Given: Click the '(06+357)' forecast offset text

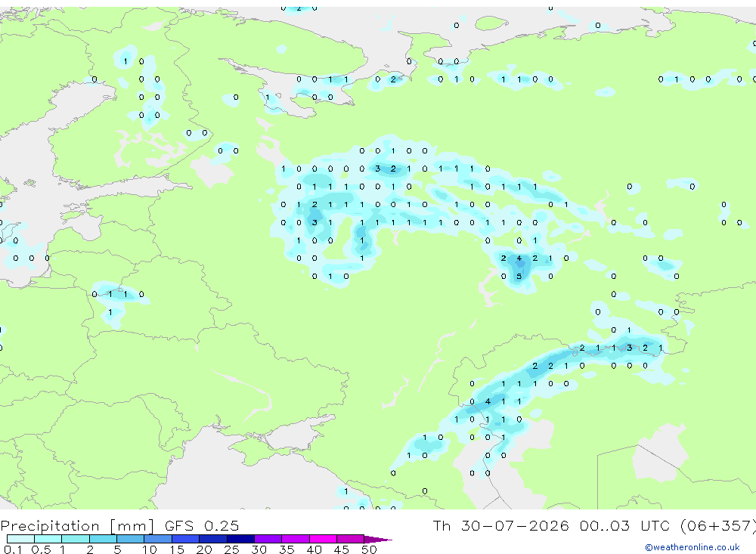Looking at the screenshot, I should 717,526.
